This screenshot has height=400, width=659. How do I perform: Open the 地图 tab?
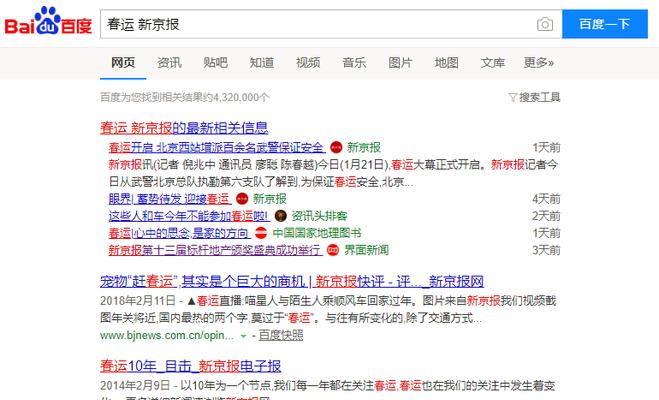pos(446,63)
